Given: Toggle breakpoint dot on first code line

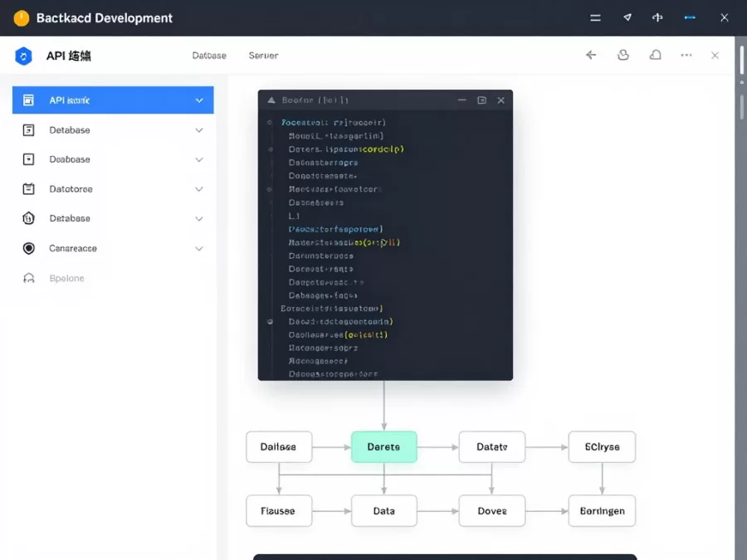Looking at the screenshot, I should click(270, 123).
